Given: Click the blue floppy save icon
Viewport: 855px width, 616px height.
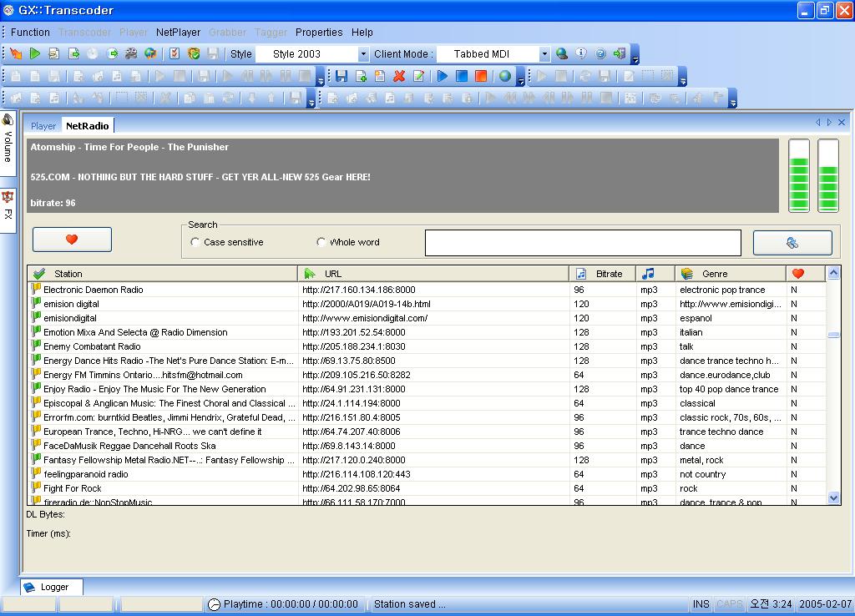Looking at the screenshot, I should 341,76.
